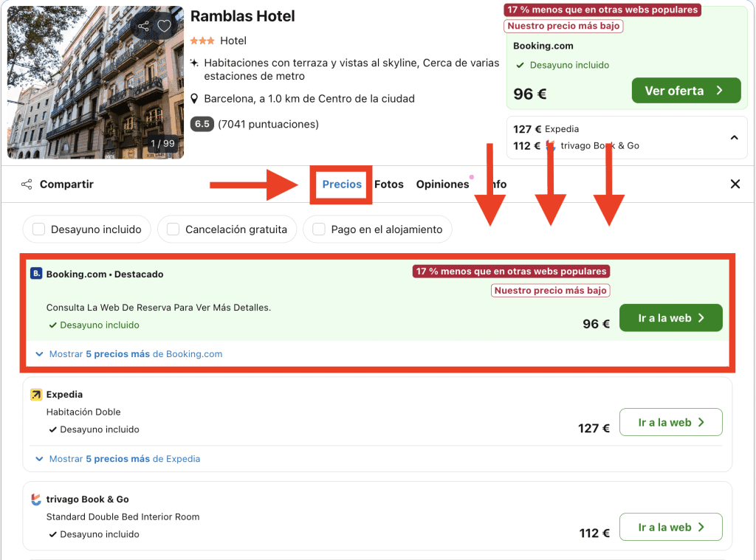Click the location pin icon near Barcelona
This screenshot has height=560, width=756.
coord(194,99)
